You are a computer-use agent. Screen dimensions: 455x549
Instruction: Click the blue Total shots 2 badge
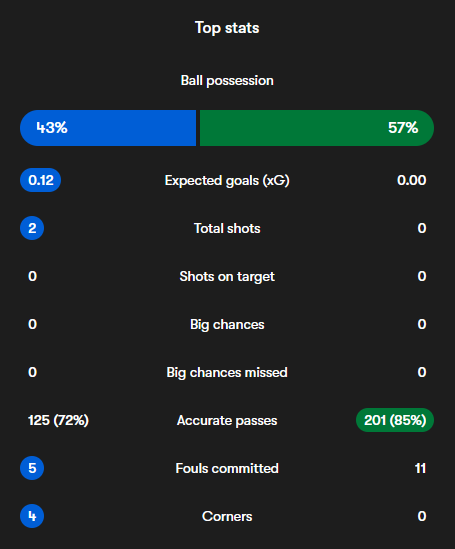pyautogui.click(x=32, y=228)
